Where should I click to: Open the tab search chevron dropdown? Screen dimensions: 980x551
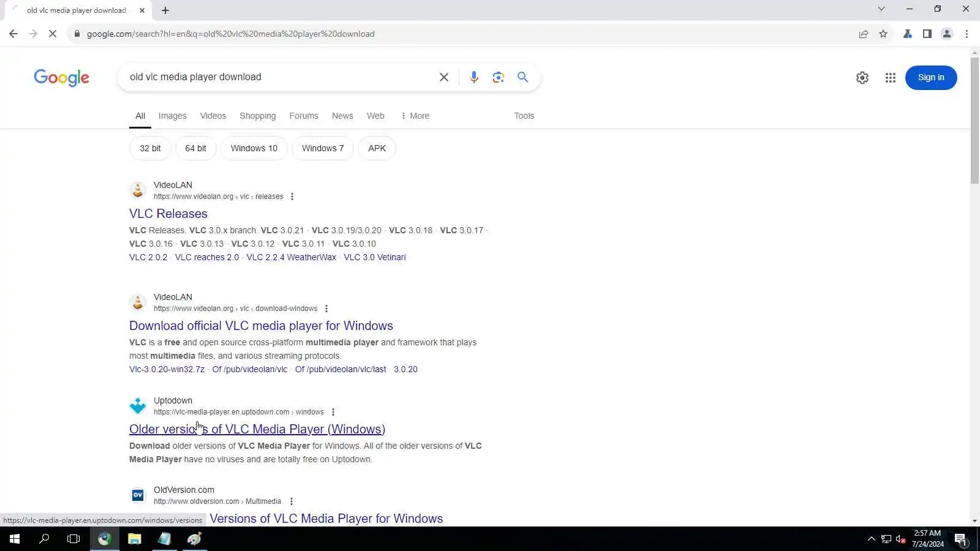coord(881,9)
